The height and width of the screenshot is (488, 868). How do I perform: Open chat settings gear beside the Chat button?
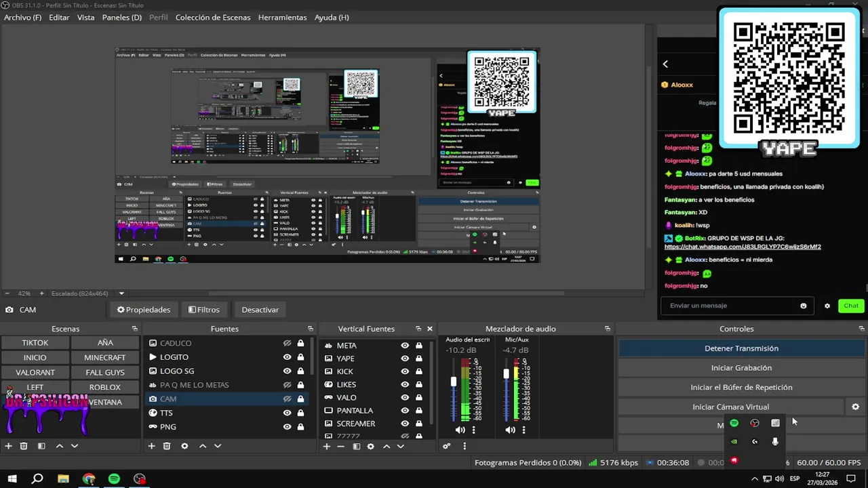click(827, 306)
